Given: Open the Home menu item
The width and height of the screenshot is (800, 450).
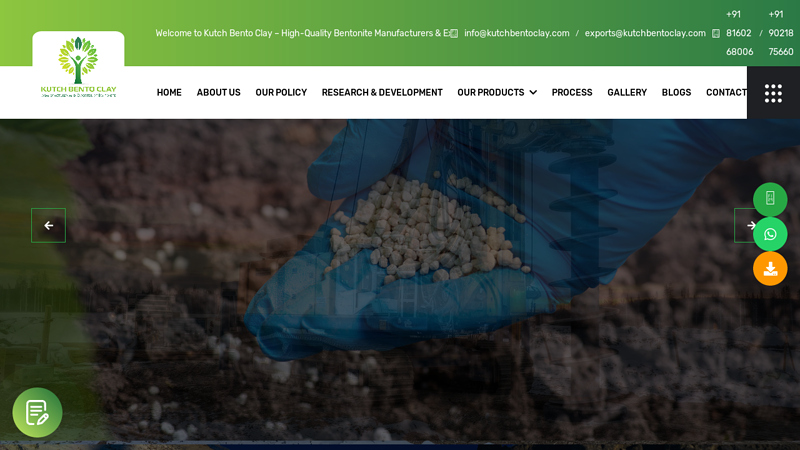Looking at the screenshot, I should click(169, 92).
